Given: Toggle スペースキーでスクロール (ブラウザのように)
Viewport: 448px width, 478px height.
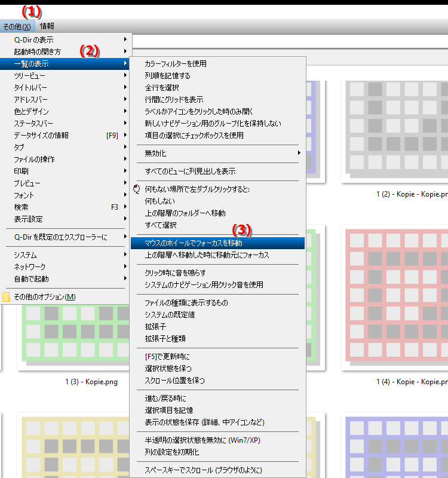Looking at the screenshot, I should point(217,470).
